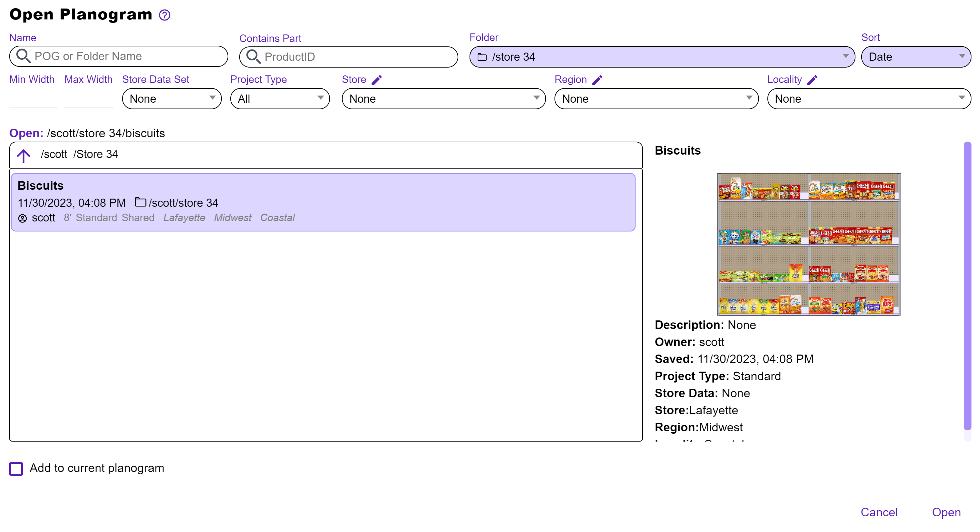Click the Biscuits planogram thumbnail preview
Image resolution: width=980 pixels, height=532 pixels.
(x=808, y=245)
